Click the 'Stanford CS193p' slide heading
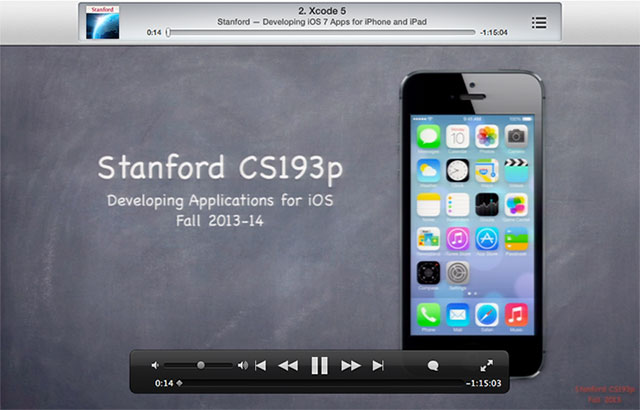The width and height of the screenshot is (640, 410). [x=220, y=168]
